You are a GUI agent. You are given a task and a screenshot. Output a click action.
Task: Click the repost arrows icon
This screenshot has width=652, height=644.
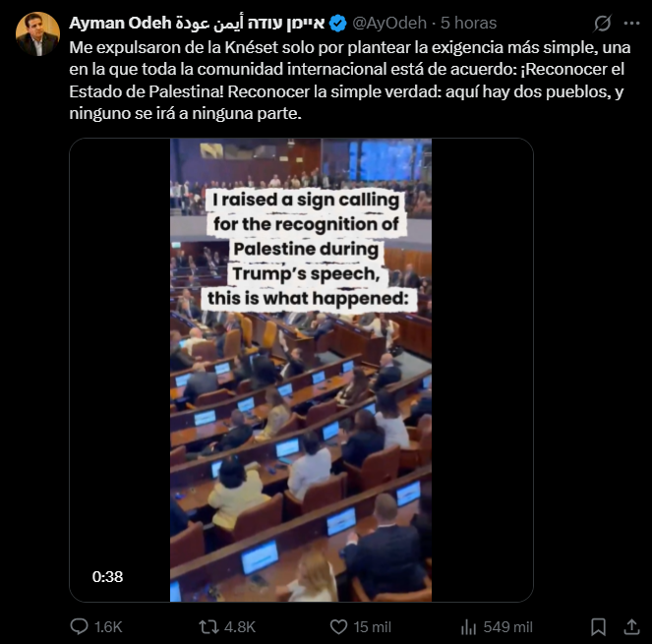coord(208,626)
